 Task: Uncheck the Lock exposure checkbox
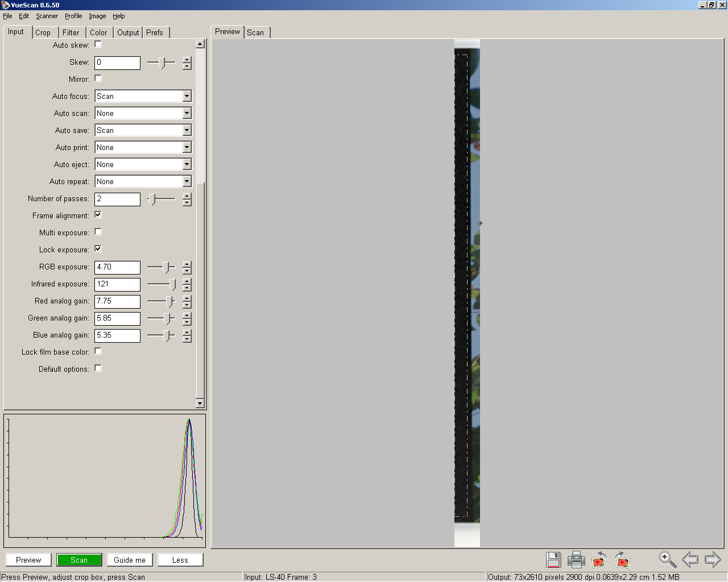[98, 249]
